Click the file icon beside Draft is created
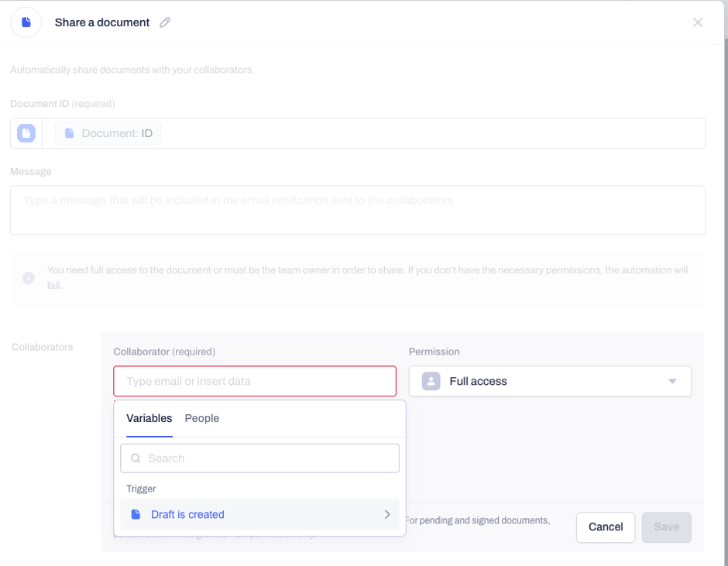Image resolution: width=728 pixels, height=566 pixels. click(136, 514)
